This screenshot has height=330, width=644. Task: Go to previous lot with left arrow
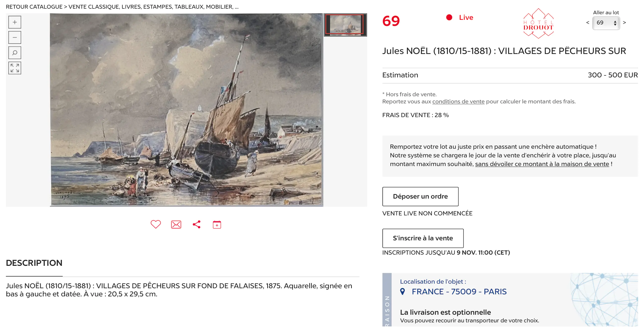pos(588,23)
